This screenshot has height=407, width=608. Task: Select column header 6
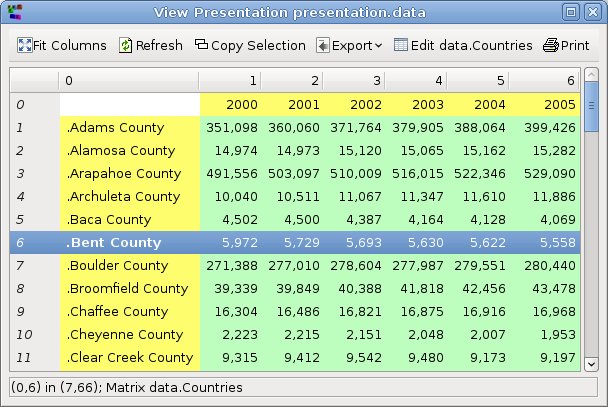click(544, 81)
